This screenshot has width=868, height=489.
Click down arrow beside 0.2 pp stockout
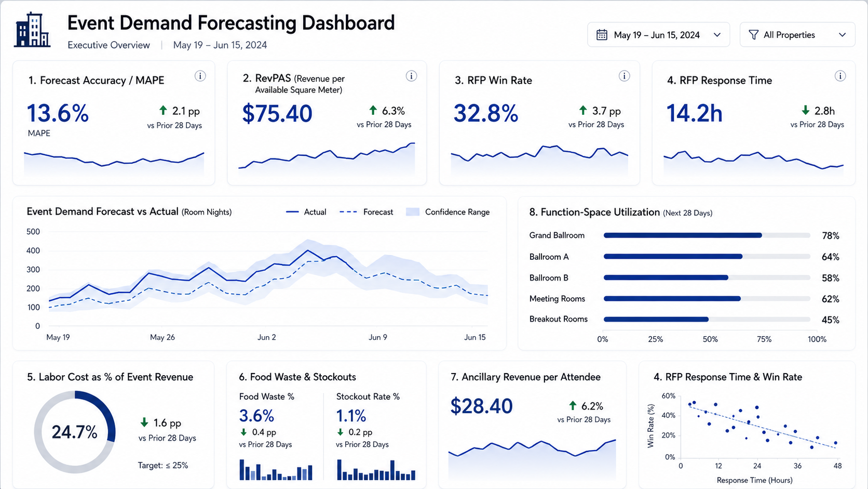(x=340, y=432)
